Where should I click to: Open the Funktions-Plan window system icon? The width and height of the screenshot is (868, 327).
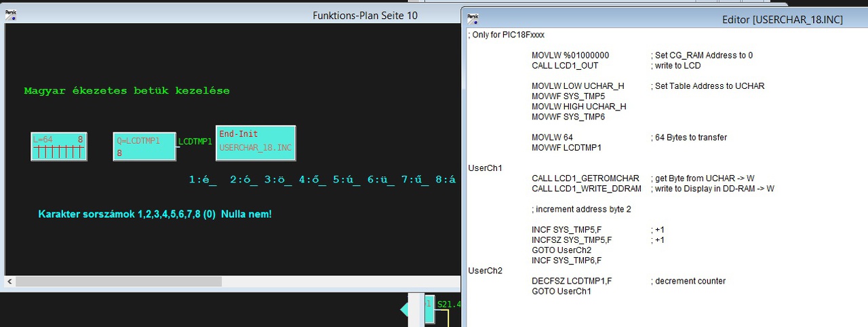pos(10,15)
